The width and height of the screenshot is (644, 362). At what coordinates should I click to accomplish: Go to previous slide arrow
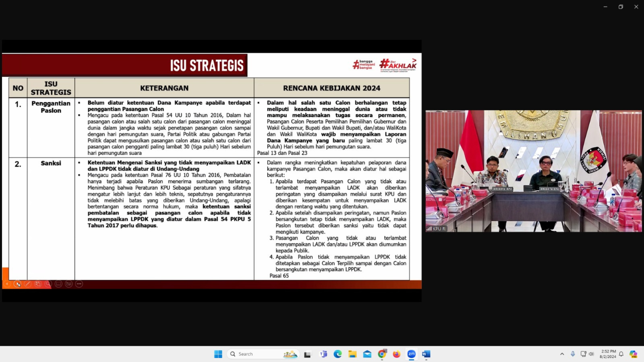[7, 284]
